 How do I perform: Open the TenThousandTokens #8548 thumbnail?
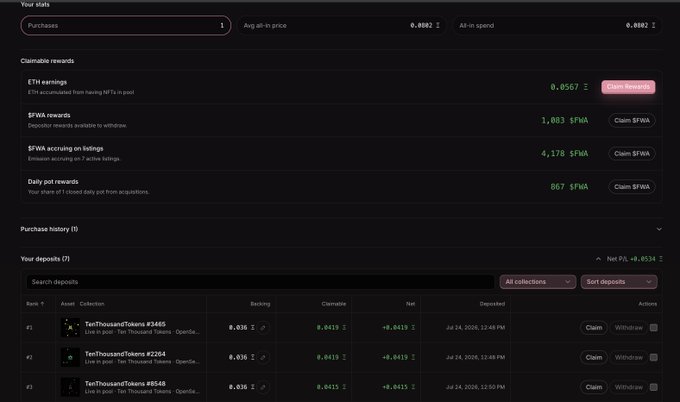coord(70,387)
